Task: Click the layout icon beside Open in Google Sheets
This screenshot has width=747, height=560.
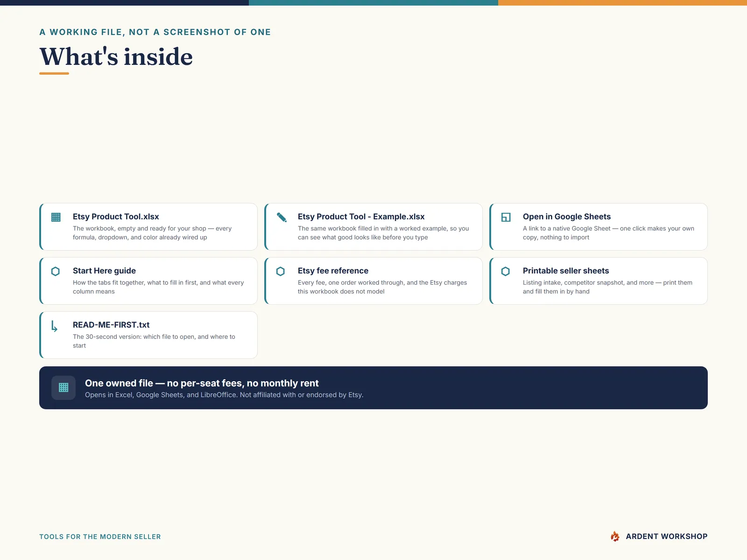Action: (x=506, y=217)
